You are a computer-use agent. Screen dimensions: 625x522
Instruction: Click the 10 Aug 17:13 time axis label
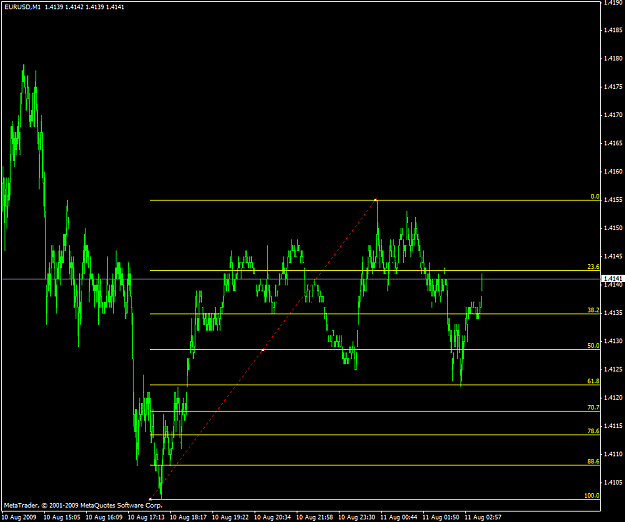point(145,517)
